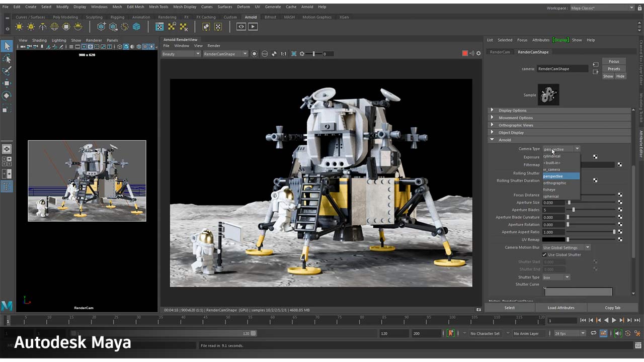The height and width of the screenshot is (362, 644).
Task: Open the Beauty AOV dropdown
Action: coord(181,54)
